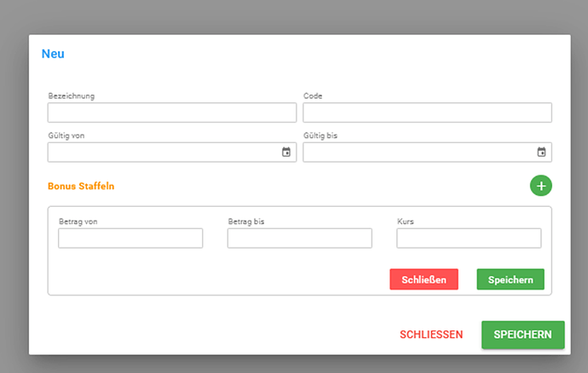
Task: Select the Betrag bis input box
Action: point(300,238)
